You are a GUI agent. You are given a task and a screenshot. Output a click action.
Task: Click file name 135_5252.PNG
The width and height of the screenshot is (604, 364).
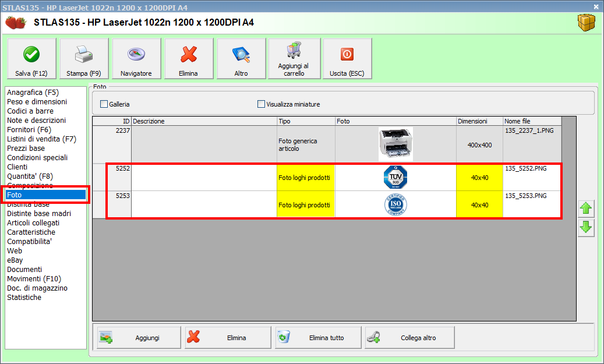(526, 168)
